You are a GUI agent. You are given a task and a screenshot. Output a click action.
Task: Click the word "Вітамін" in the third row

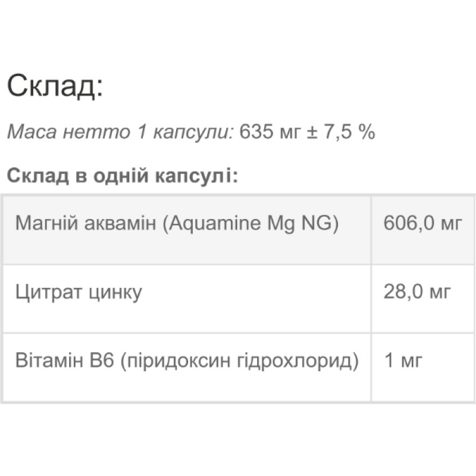pos(46,362)
